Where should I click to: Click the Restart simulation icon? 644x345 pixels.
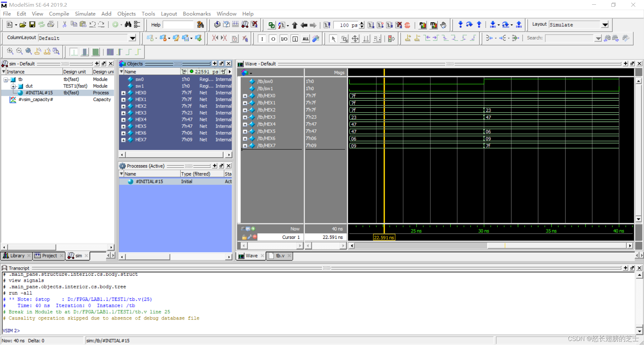[327, 25]
